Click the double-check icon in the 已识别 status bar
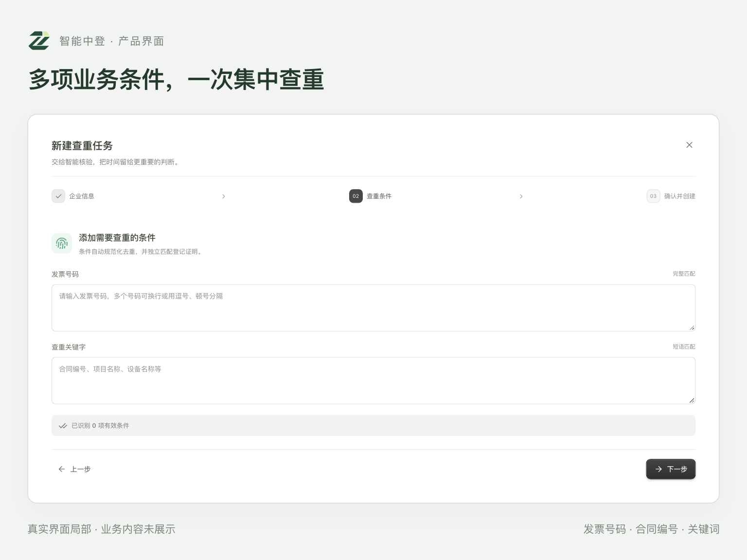 point(63,426)
